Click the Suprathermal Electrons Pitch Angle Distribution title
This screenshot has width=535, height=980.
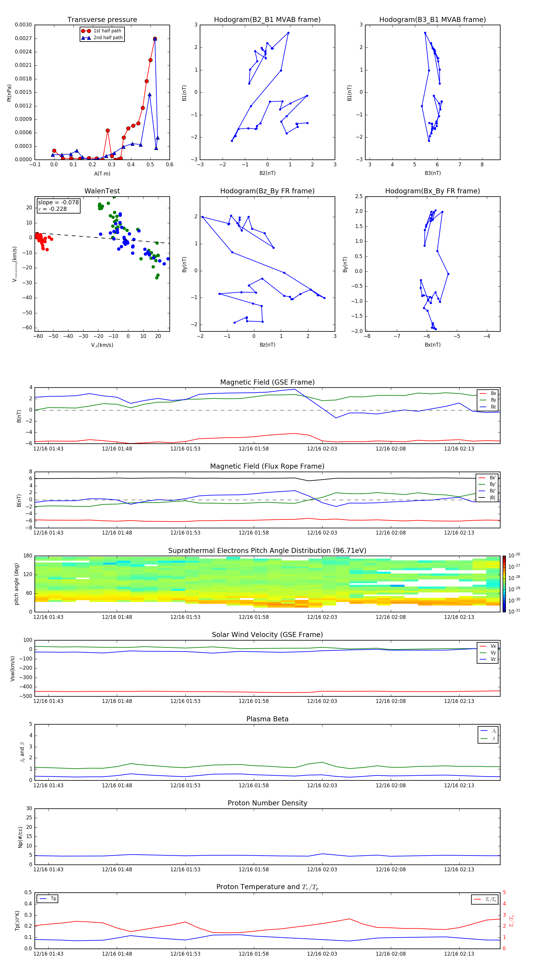(267, 551)
